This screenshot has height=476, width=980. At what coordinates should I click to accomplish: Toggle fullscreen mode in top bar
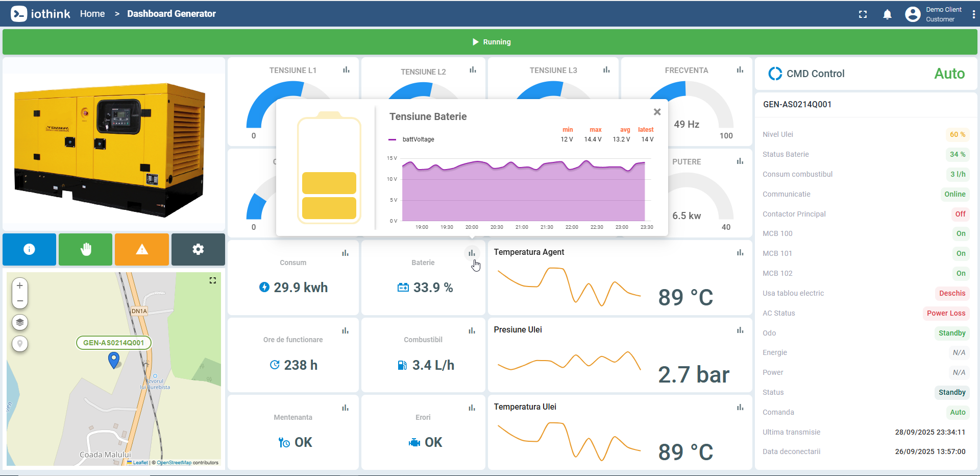point(863,14)
